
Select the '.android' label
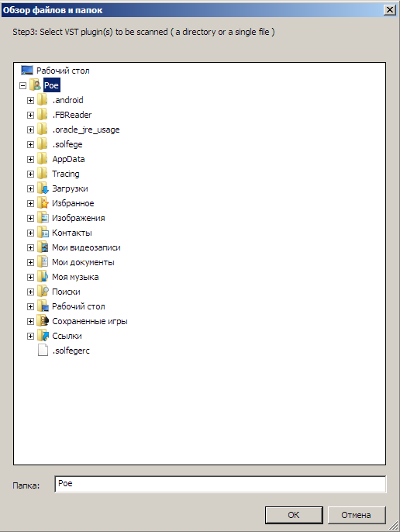click(x=68, y=101)
